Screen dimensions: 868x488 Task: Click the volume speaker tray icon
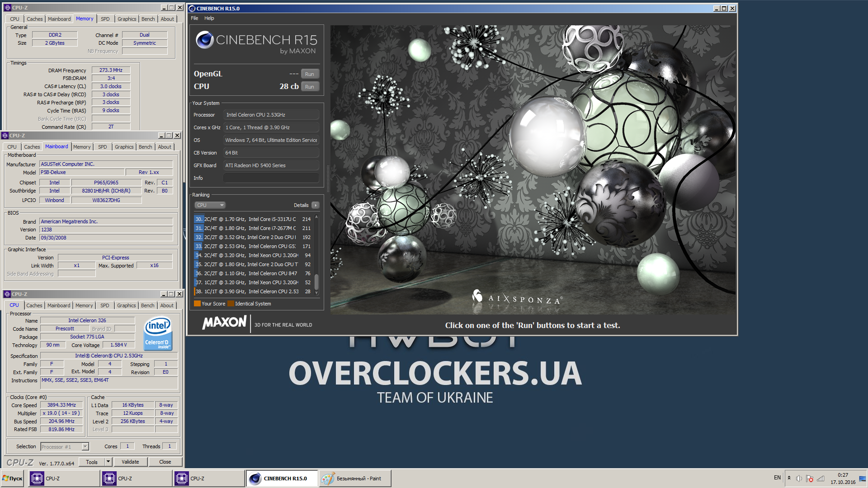click(x=799, y=479)
